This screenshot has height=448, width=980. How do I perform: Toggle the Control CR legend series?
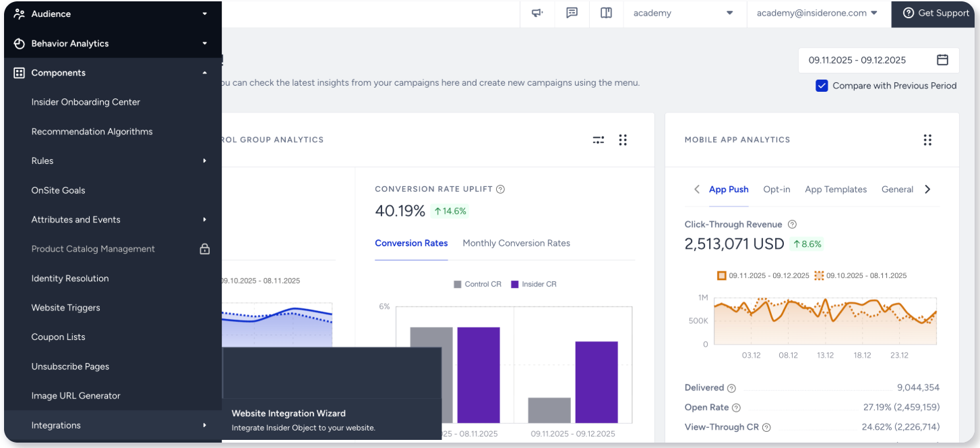point(477,284)
